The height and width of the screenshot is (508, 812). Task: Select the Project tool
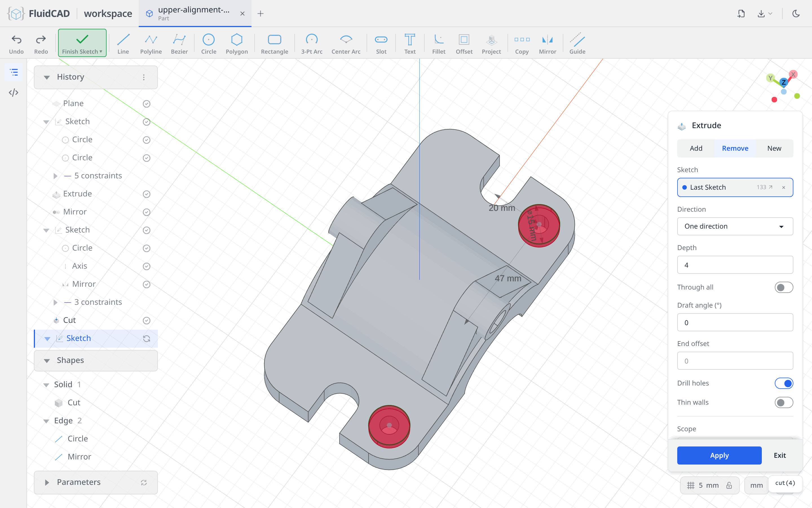491,44
